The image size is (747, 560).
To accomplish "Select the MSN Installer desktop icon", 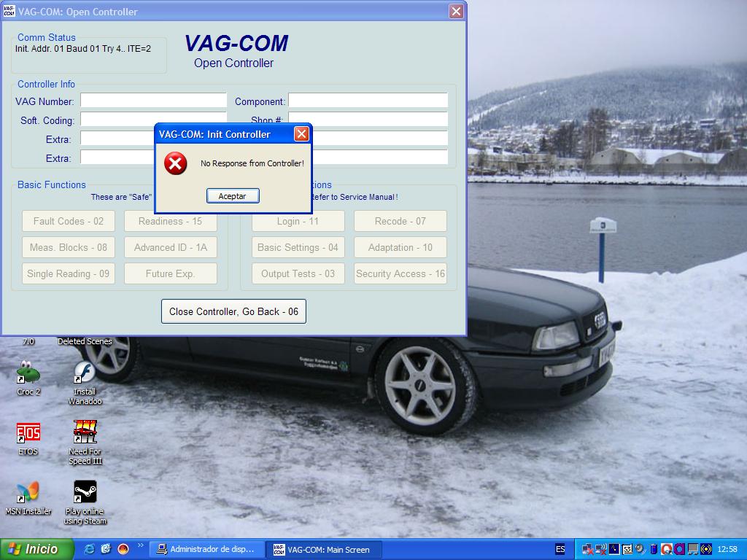I will click(28, 499).
